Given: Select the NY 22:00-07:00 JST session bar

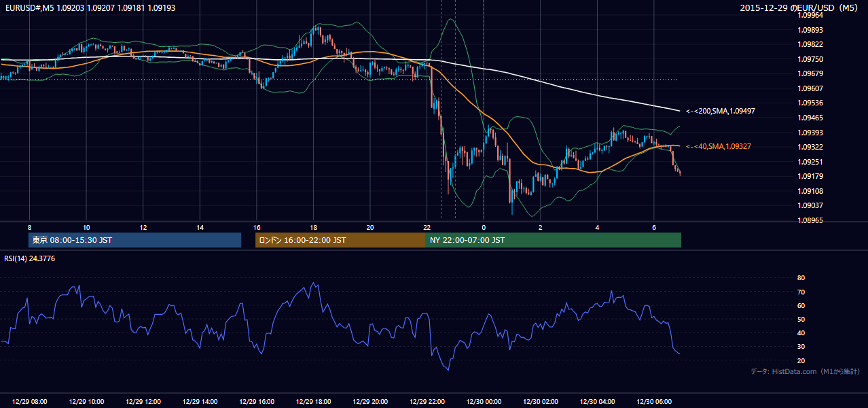Looking at the screenshot, I should pyautogui.click(x=554, y=240).
